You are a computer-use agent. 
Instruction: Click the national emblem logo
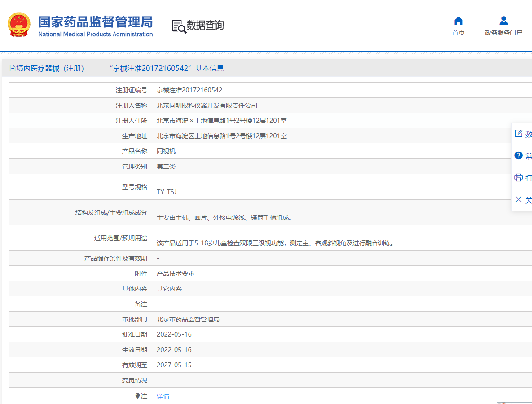click(19, 25)
